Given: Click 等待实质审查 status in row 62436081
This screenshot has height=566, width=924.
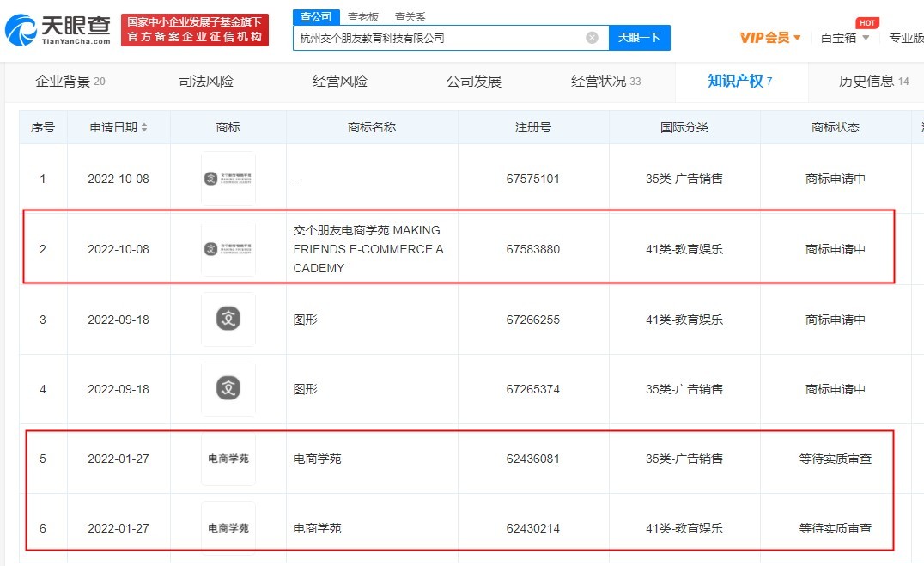Looking at the screenshot, I should click(x=835, y=459).
